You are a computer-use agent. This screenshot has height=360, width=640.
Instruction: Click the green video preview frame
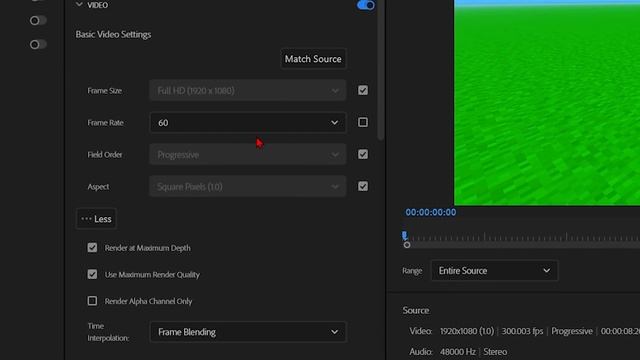click(x=547, y=102)
